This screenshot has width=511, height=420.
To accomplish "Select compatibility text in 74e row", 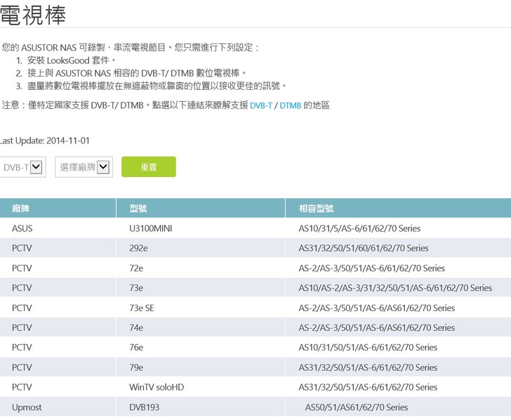I will pyautogui.click(x=377, y=327).
